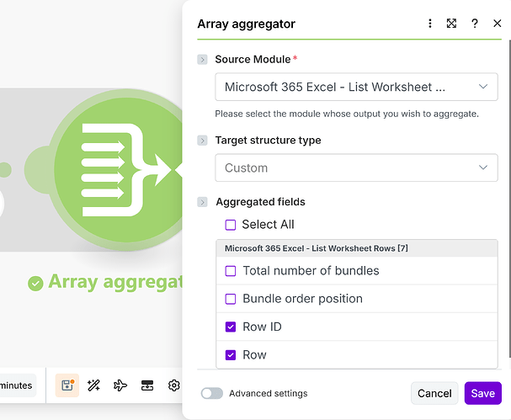Click the airplane explain flow icon

click(x=120, y=385)
